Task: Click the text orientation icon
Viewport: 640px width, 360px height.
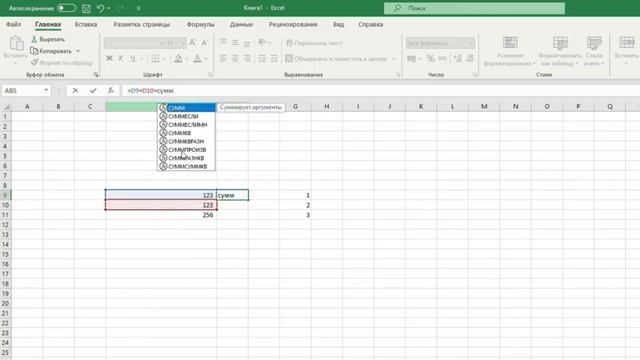Action: [x=262, y=42]
